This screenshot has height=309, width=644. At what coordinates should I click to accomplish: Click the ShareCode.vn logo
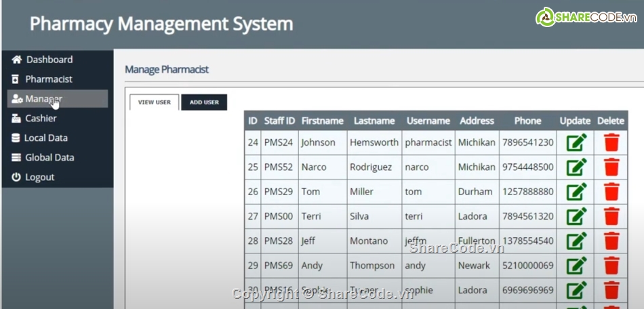coord(586,17)
